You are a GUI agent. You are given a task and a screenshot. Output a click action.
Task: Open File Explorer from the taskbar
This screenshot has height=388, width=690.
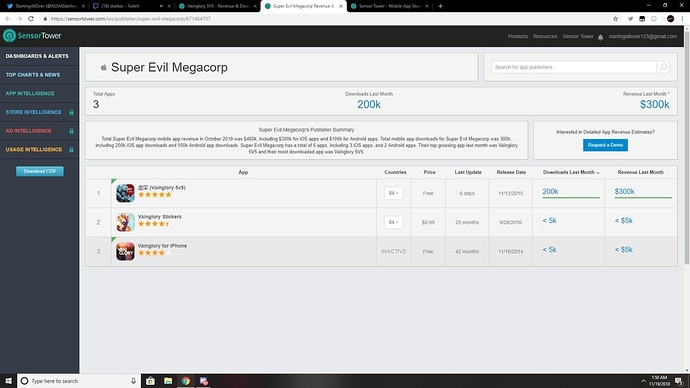(x=168, y=381)
